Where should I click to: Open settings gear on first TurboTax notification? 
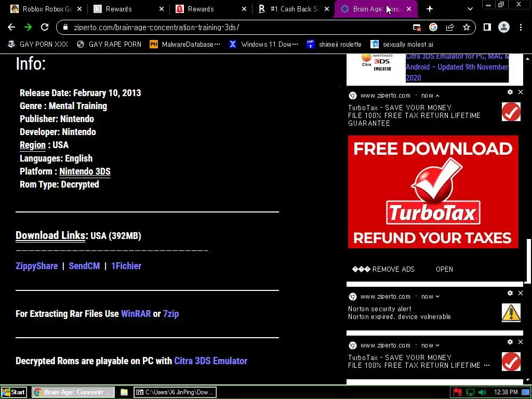pyautogui.click(x=510, y=92)
